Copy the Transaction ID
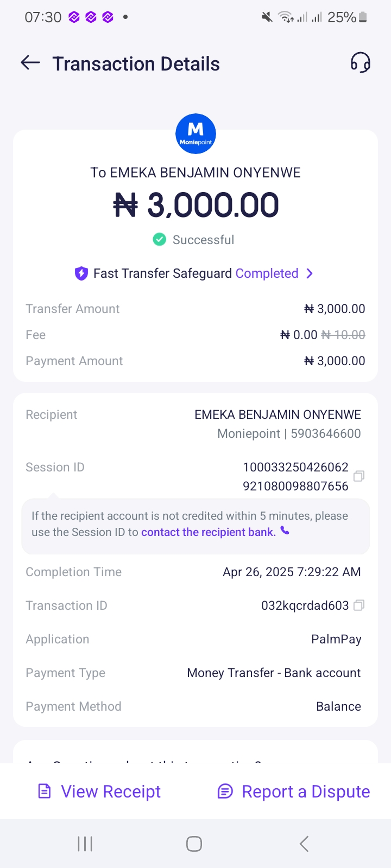The width and height of the screenshot is (391, 868). click(358, 605)
